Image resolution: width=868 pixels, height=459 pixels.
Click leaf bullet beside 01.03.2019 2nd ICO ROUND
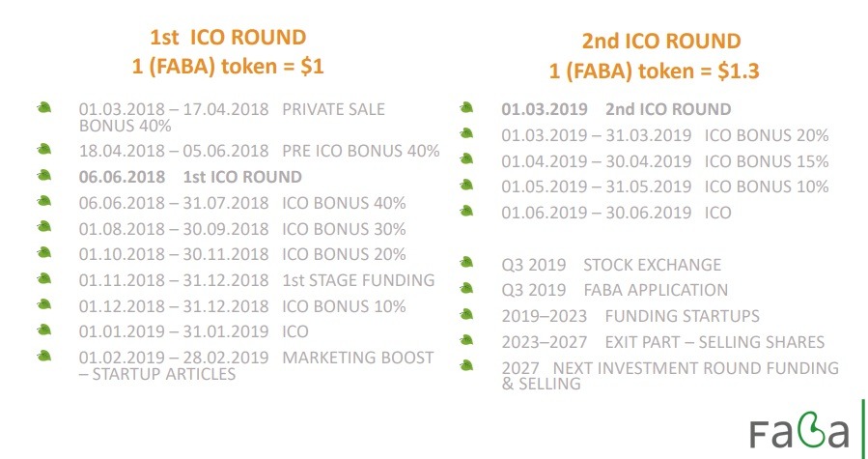467,106
